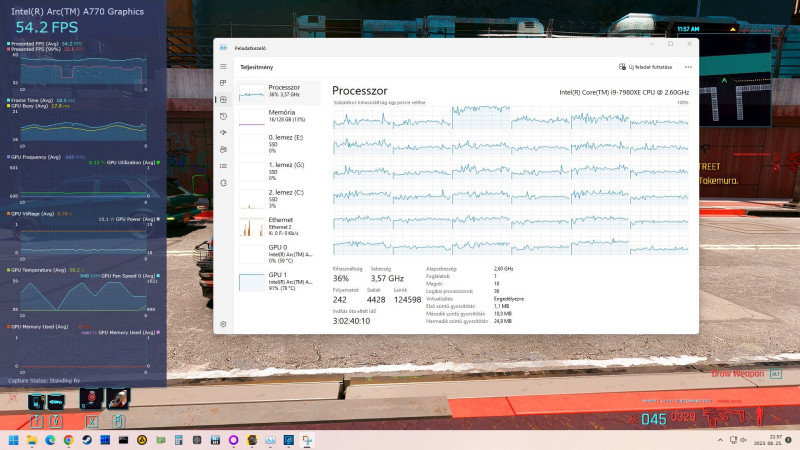The height and width of the screenshot is (450, 800).
Task: Click the 124598 handles count
Action: 407,300
